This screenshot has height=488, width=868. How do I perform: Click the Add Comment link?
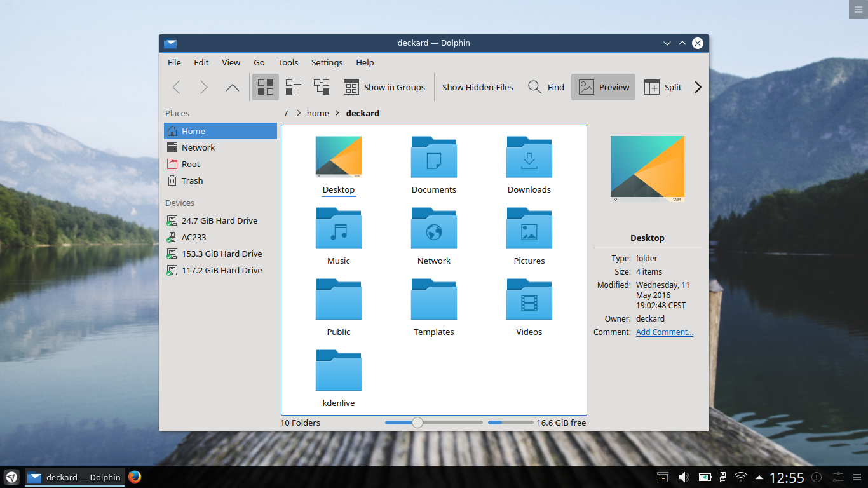coord(665,332)
